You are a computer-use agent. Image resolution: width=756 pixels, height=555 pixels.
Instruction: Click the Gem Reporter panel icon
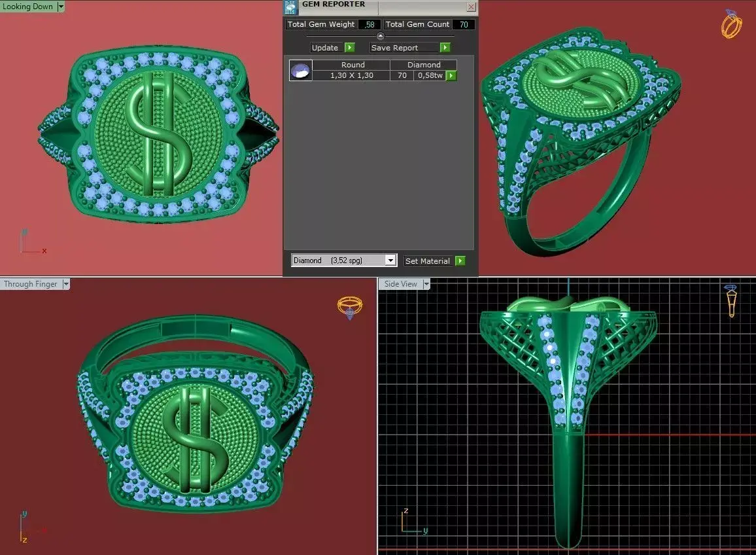point(291,7)
